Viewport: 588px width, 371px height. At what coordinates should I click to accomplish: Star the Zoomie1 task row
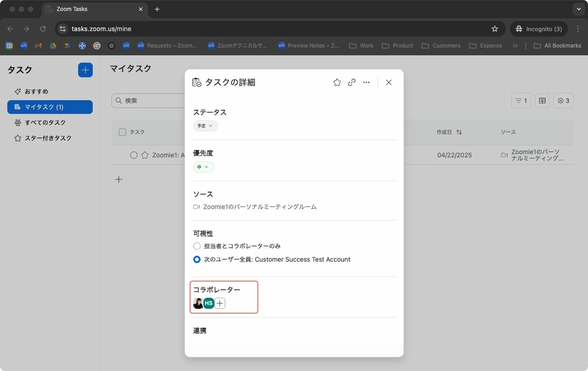point(145,155)
